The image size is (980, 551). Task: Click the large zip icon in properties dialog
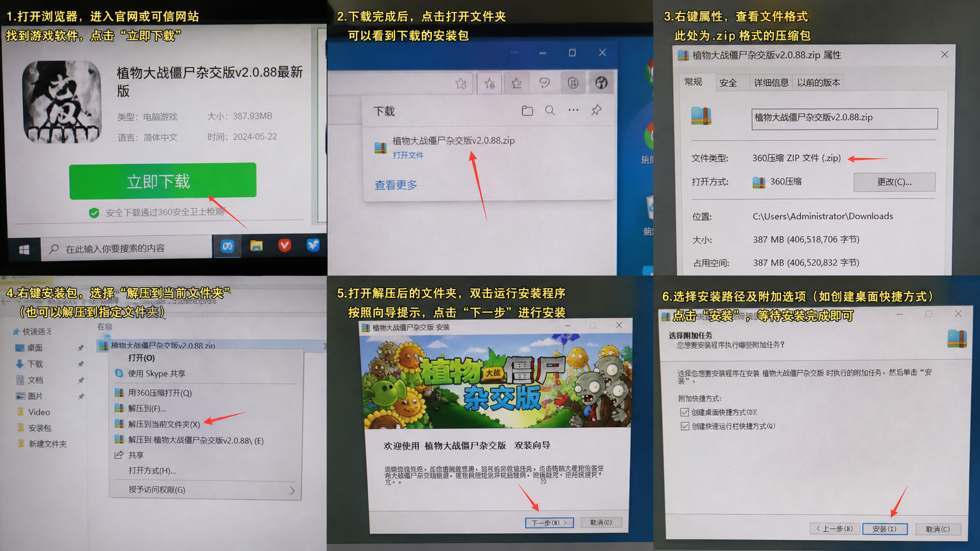701,116
